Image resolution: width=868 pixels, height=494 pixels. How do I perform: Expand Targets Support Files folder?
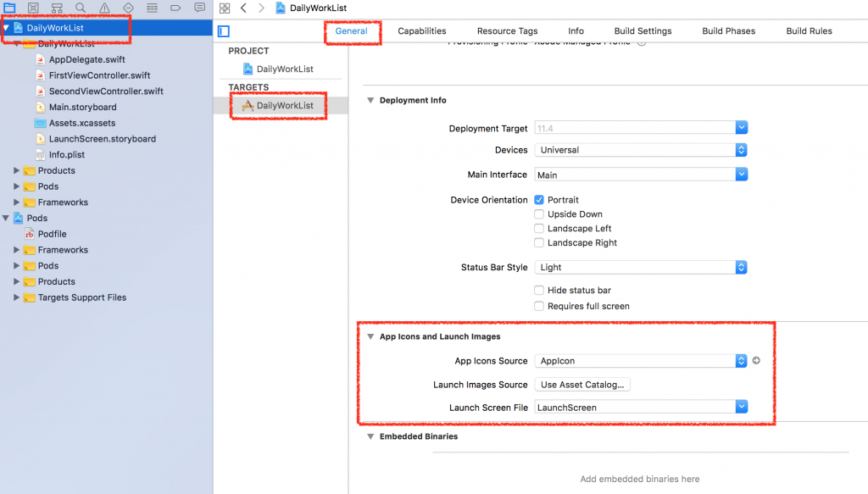(17, 297)
